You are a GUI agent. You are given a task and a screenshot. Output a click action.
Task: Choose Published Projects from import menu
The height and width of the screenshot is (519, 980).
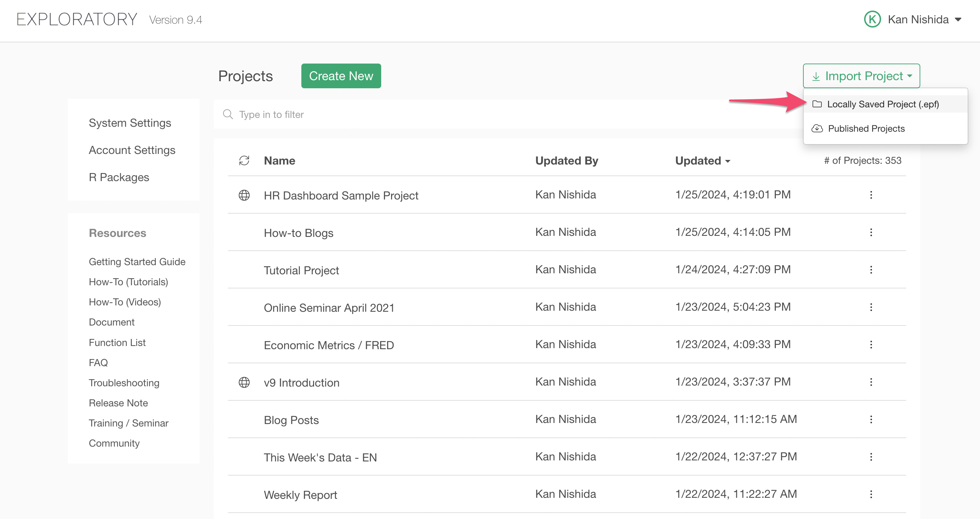(x=866, y=129)
